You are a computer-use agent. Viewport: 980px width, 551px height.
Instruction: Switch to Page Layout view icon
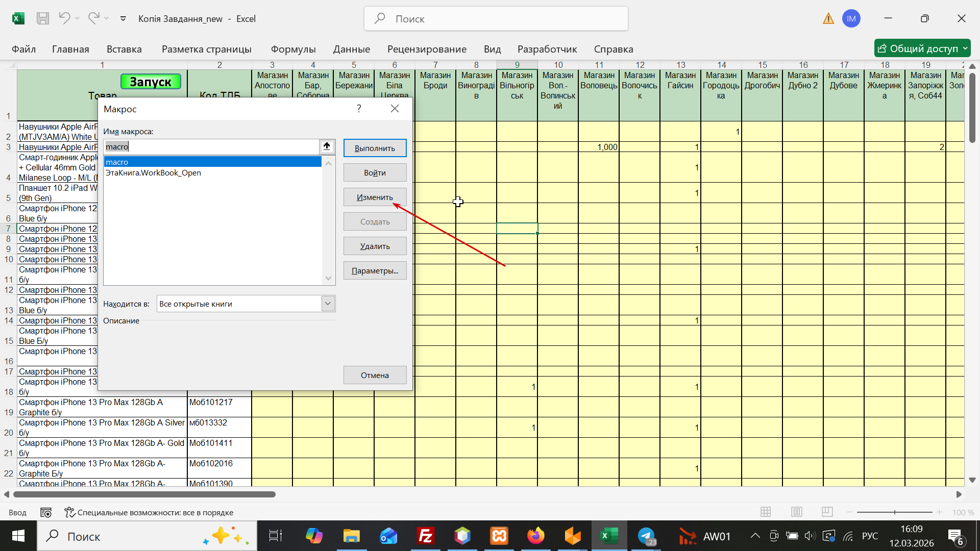click(x=796, y=512)
